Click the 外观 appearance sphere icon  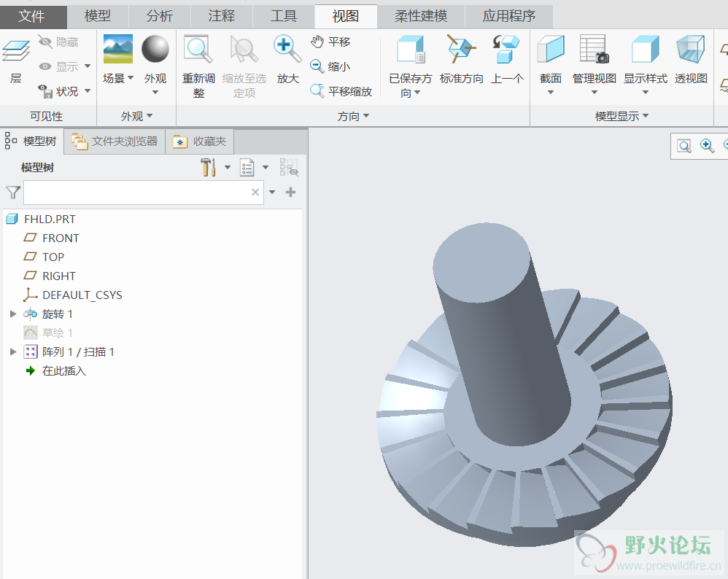(155, 49)
